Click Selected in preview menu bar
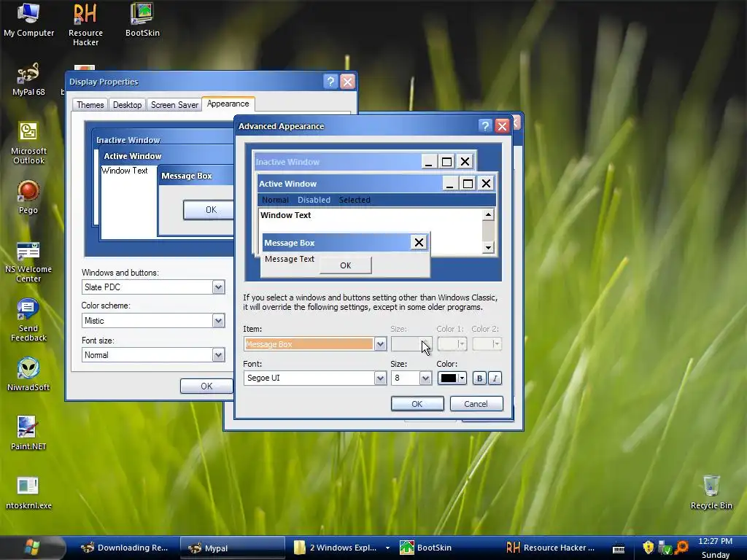This screenshot has height=560, width=747. coord(355,200)
